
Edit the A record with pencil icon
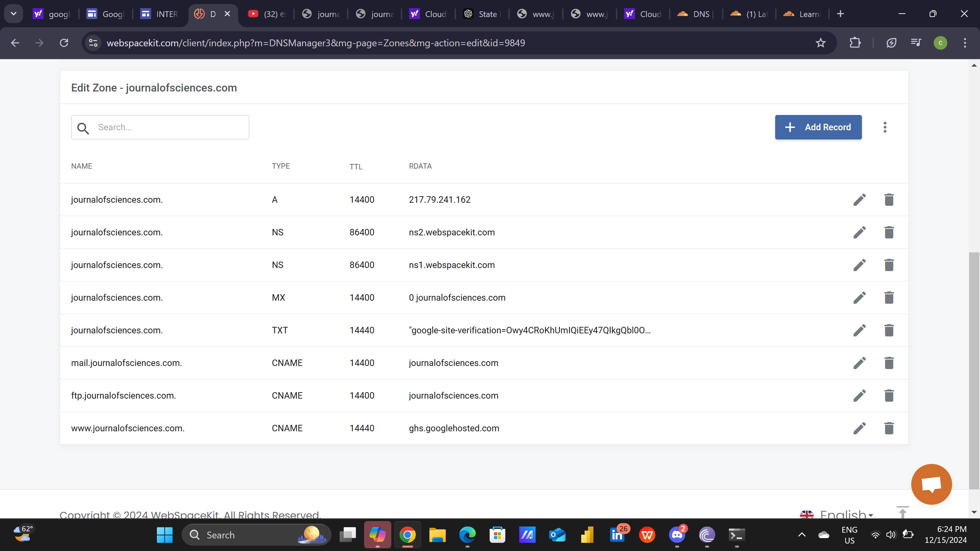click(860, 200)
